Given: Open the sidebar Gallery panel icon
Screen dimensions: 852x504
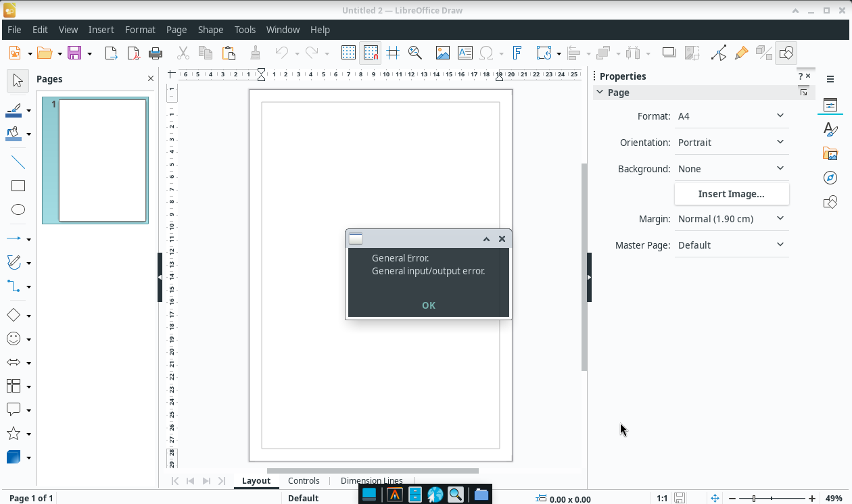Looking at the screenshot, I should coord(830,153).
